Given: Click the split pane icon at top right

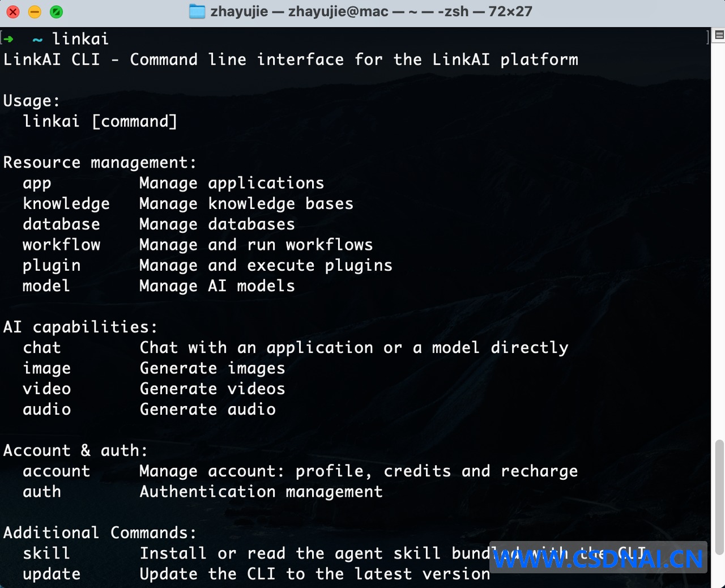Looking at the screenshot, I should [x=719, y=35].
